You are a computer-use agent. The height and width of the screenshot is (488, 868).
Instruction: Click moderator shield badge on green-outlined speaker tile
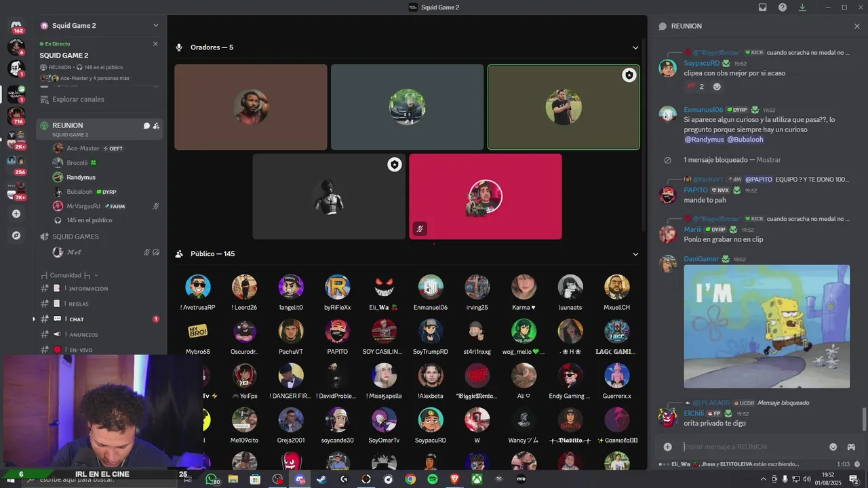point(629,75)
